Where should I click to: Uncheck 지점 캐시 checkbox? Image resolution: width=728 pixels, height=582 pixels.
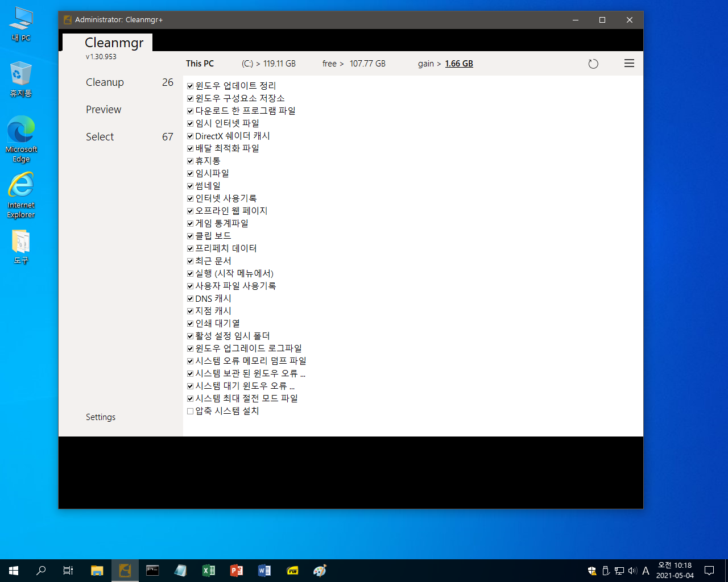(191, 311)
